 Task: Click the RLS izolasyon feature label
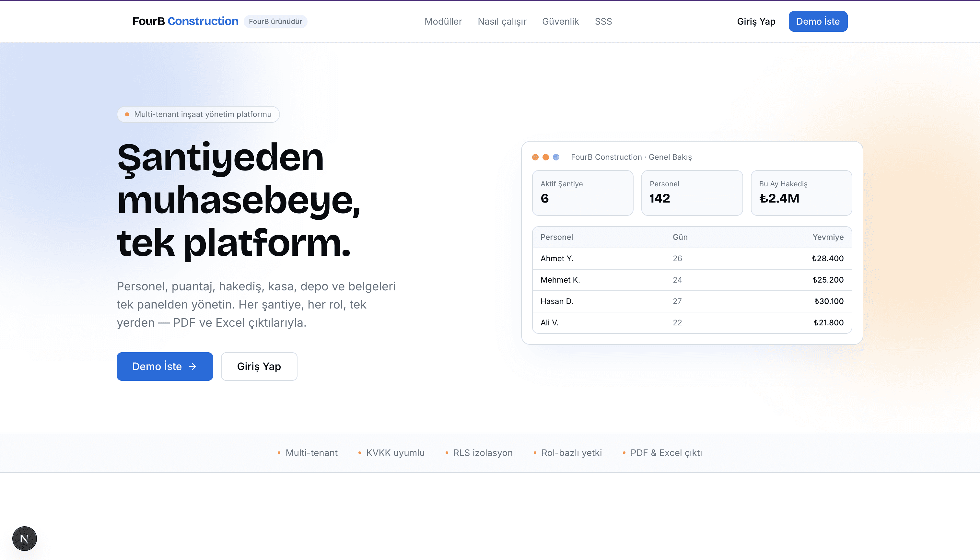[x=483, y=453]
